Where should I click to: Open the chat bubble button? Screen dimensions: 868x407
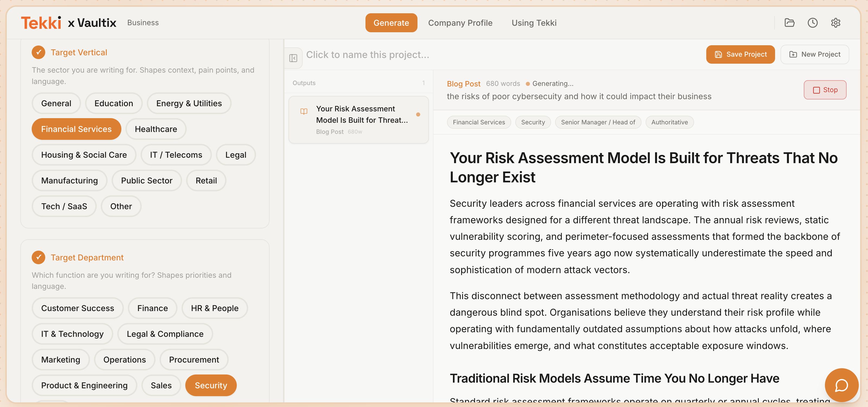(841, 385)
